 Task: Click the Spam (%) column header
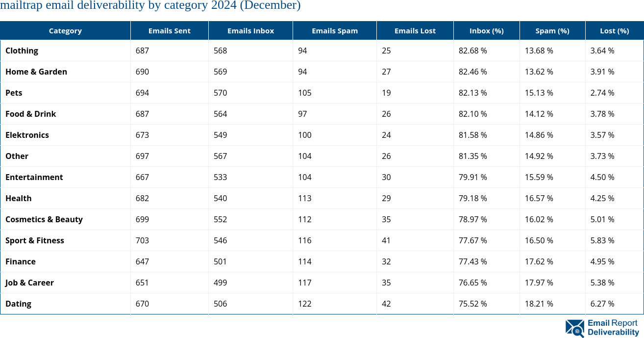coord(552,30)
